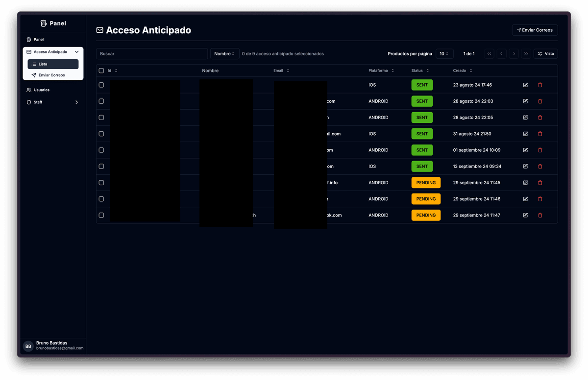Viewport: 588px width, 380px height.
Task: Click the Enviar Correos button at top right
Action: tap(535, 30)
